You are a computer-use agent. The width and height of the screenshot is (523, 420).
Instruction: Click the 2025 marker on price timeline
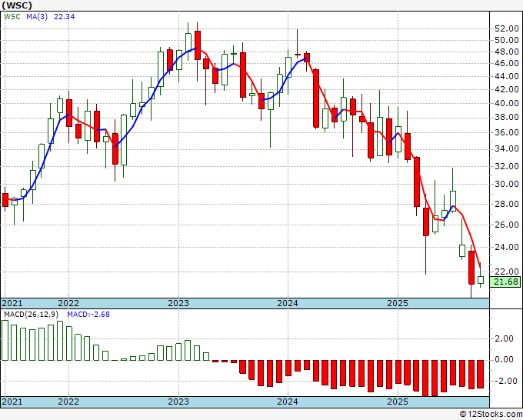point(398,303)
